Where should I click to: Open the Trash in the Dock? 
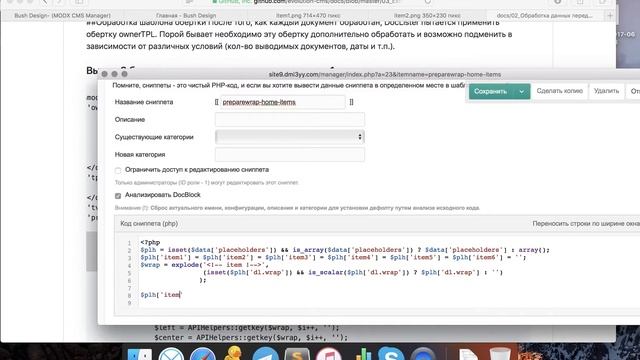(500, 353)
